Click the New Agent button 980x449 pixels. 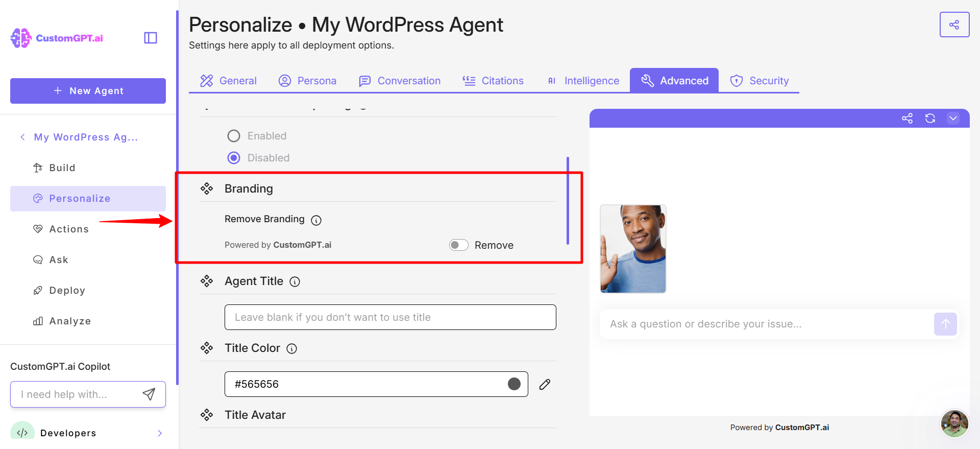coord(88,91)
